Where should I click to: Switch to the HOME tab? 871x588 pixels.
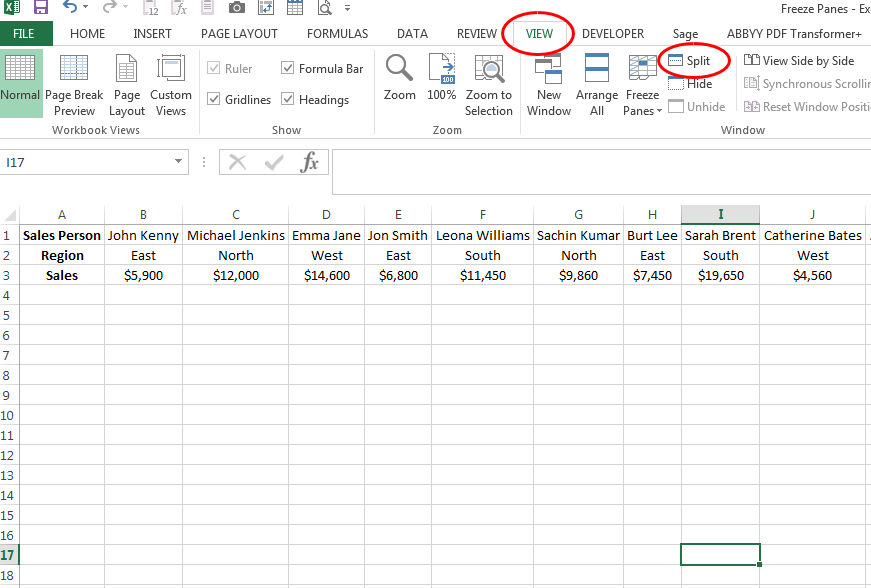pyautogui.click(x=87, y=34)
